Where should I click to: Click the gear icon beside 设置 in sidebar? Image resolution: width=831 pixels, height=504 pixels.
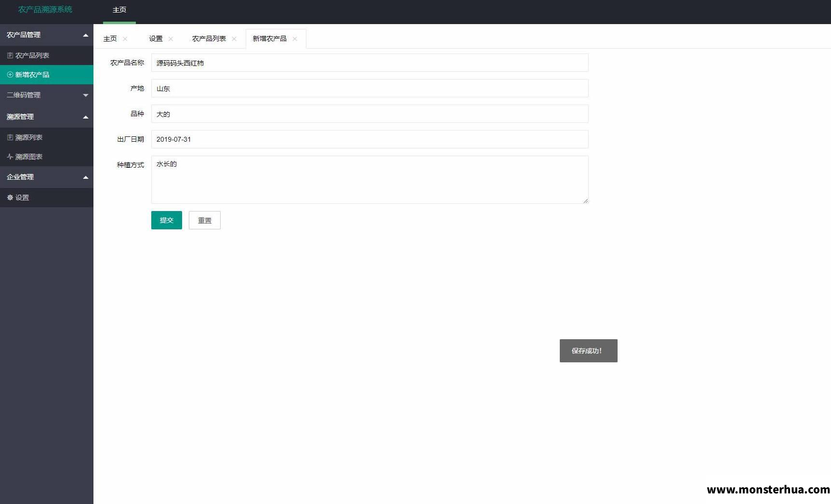10,198
